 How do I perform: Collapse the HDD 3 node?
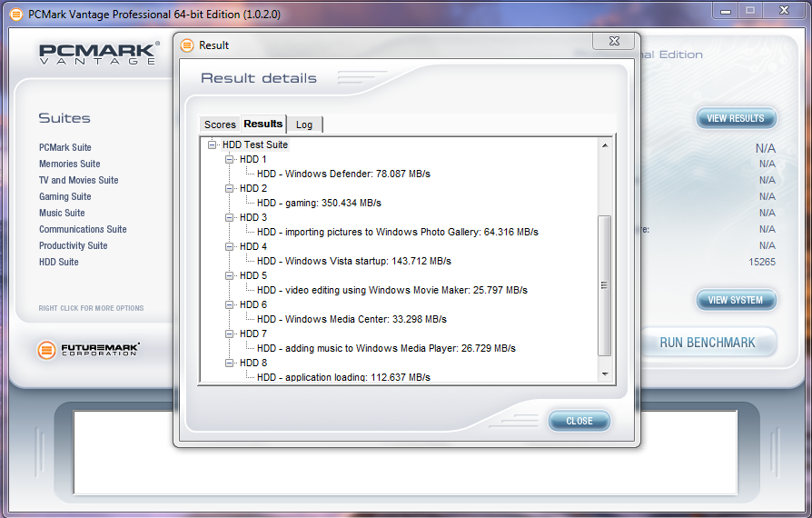point(229,217)
